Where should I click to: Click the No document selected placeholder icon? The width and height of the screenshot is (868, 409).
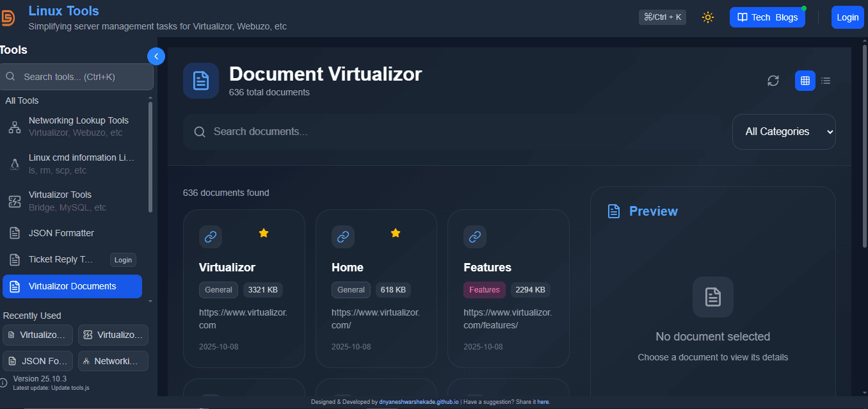point(713,297)
